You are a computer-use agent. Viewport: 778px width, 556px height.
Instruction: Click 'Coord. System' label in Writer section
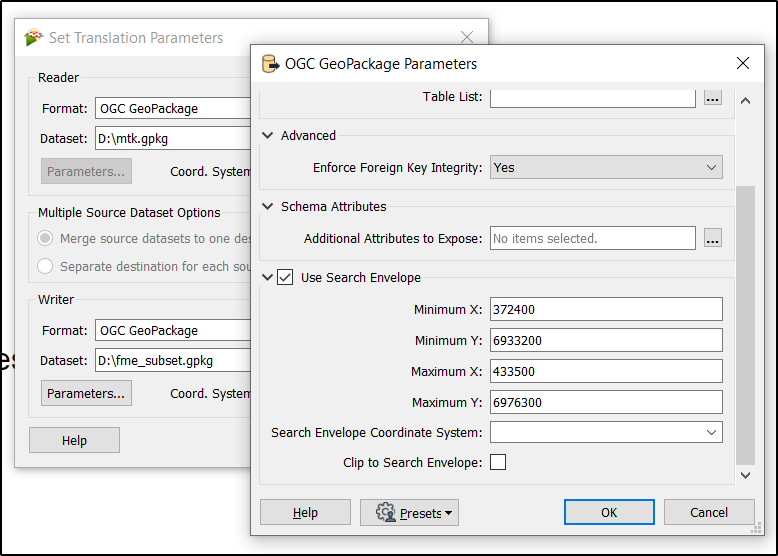210,393
